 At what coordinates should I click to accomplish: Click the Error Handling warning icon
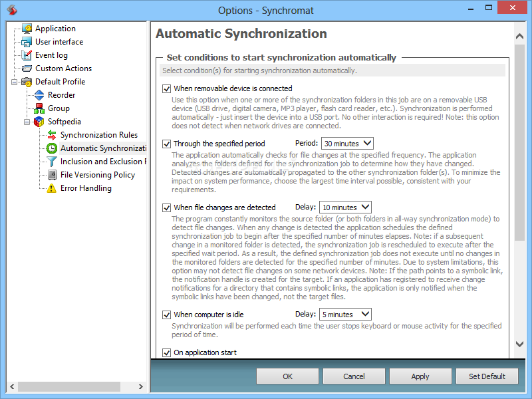point(52,188)
